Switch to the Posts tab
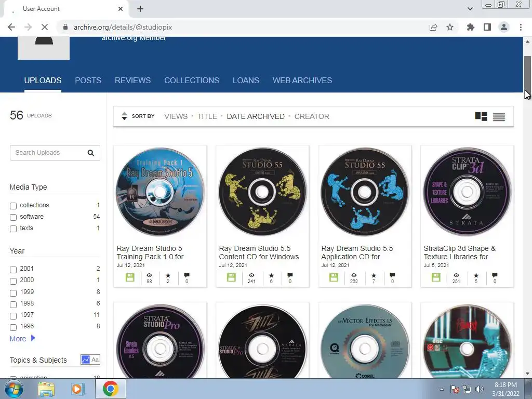Screen dimensions: 532x399 pos(88,81)
